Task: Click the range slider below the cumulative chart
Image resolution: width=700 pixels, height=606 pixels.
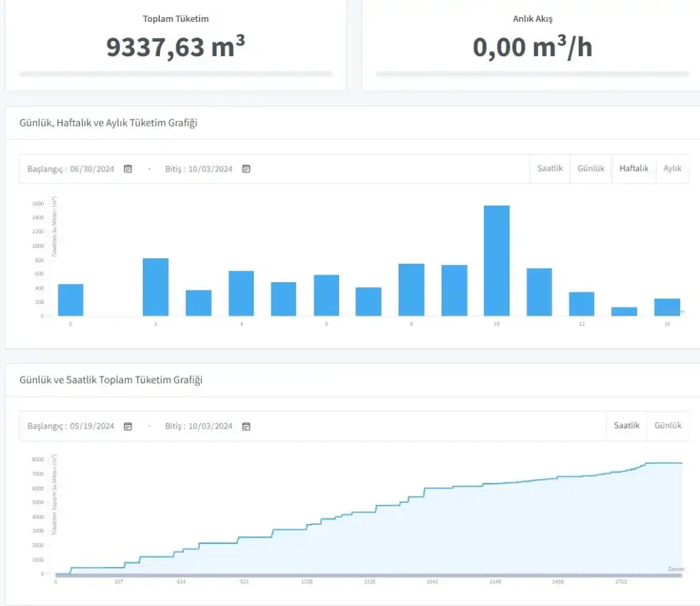Action: click(369, 576)
